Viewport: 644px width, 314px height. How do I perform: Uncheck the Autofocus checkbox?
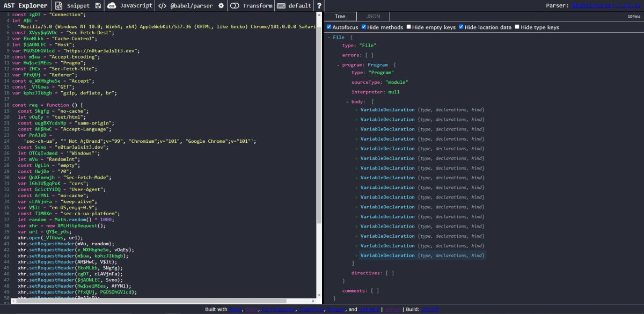click(329, 27)
